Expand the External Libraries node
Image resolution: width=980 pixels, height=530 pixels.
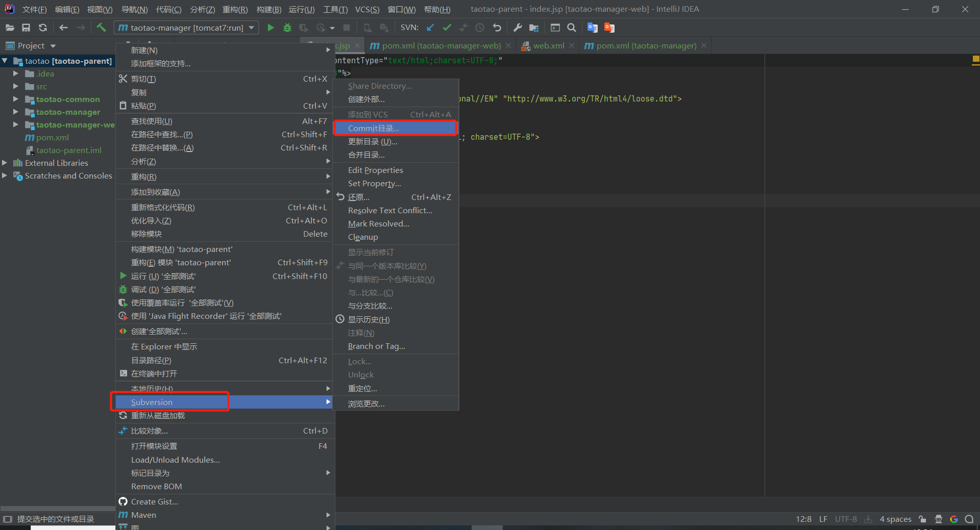5,163
